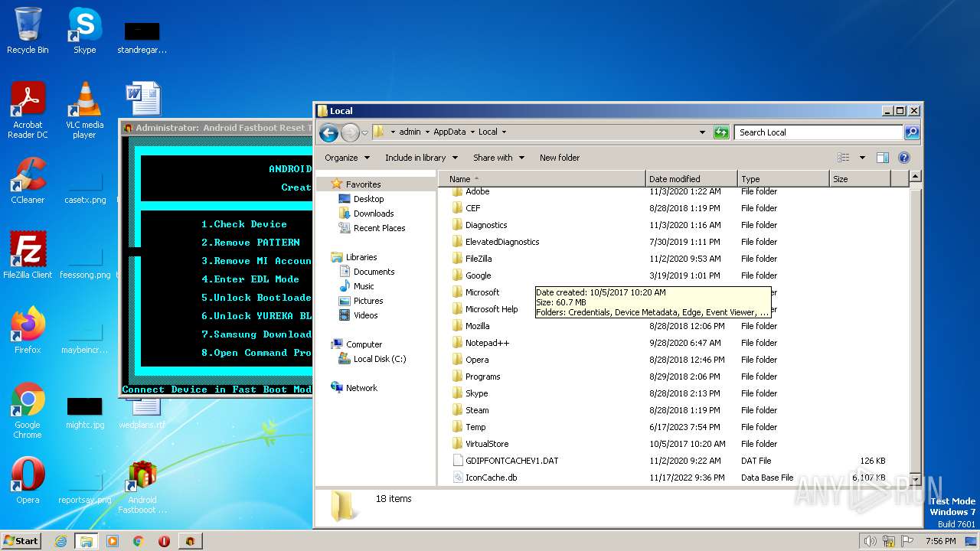The image size is (980, 551).
Task: Select Downloads in navigation pane
Action: (x=373, y=214)
